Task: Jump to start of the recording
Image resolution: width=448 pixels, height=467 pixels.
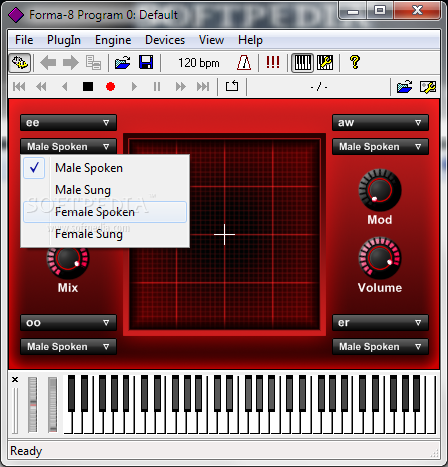Action: pos(19,87)
